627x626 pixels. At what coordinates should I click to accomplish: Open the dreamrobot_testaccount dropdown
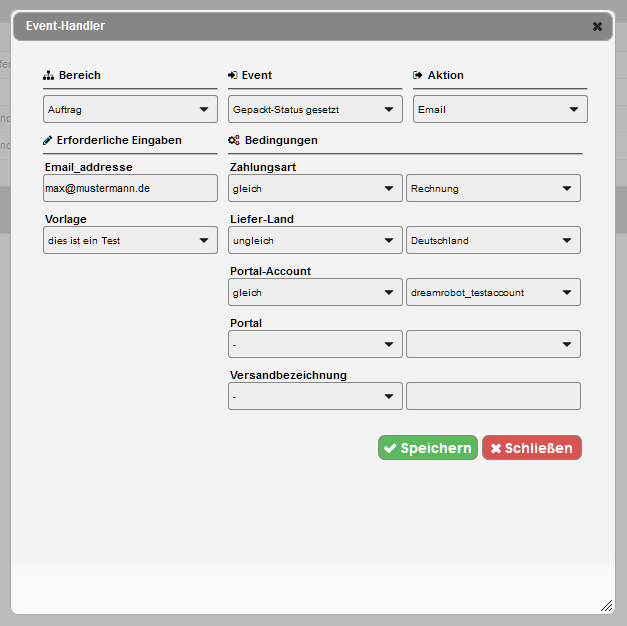(x=493, y=292)
